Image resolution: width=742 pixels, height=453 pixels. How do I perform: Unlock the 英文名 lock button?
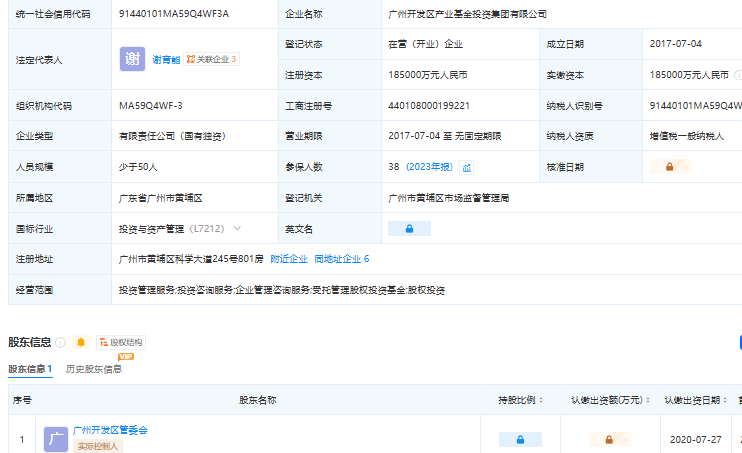tap(409, 229)
